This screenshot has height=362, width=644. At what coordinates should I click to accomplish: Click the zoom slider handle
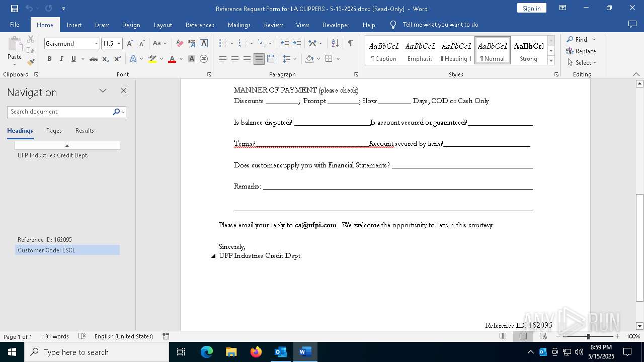coord(588,336)
